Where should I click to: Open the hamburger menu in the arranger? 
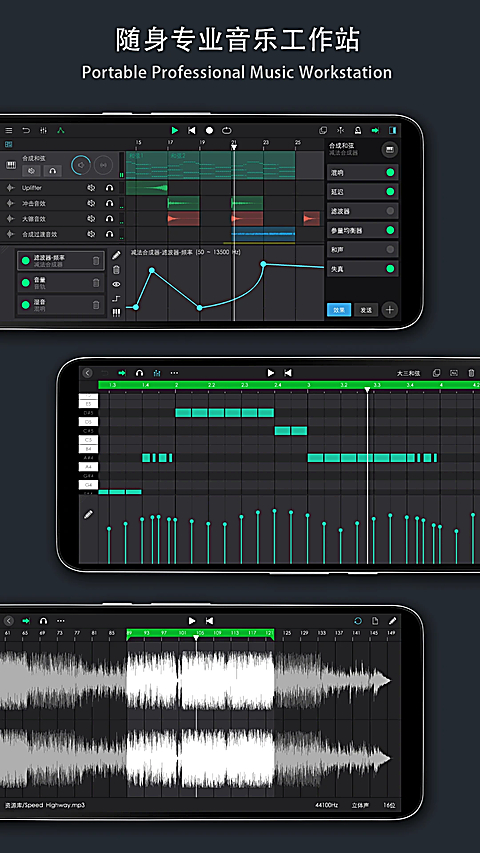click(9, 131)
